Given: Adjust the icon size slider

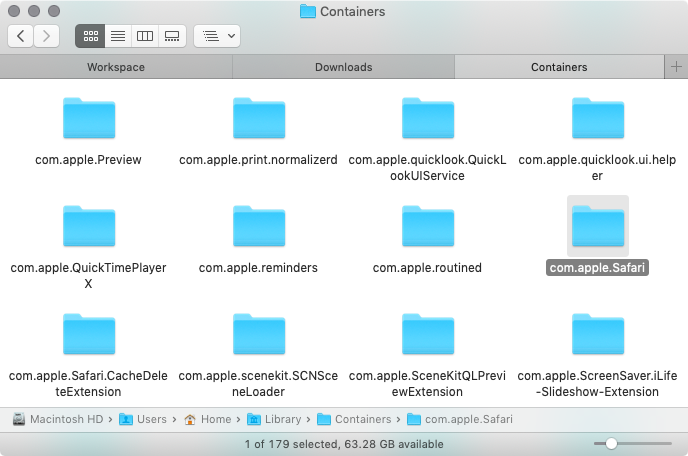Looking at the screenshot, I should pyautogui.click(x=611, y=442).
